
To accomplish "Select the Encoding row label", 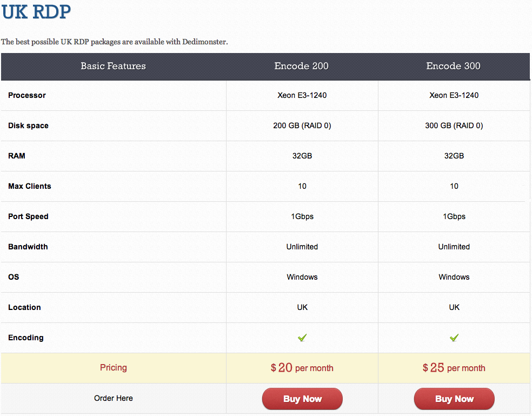I will point(26,338).
